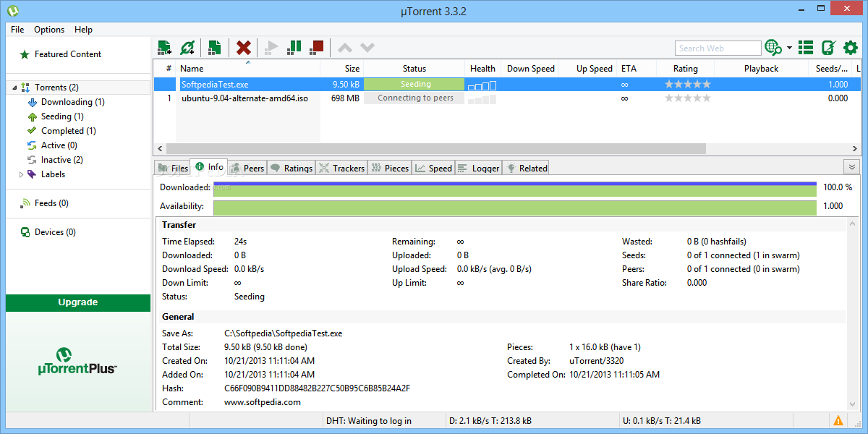868x434 pixels.
Task: Click the green Upgrade button
Action: point(78,302)
